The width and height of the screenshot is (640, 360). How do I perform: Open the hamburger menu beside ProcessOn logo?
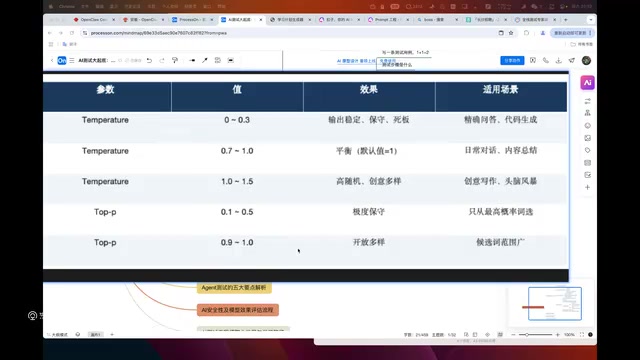click(72, 60)
